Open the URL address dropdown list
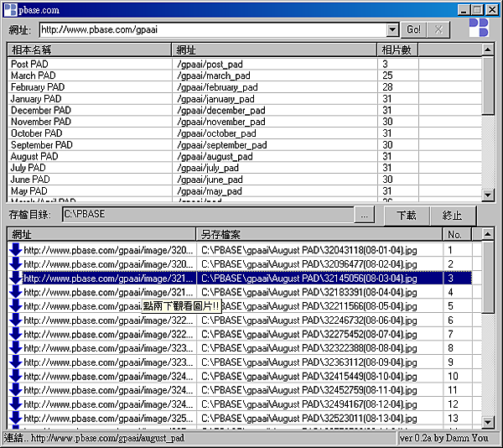503x448 pixels. [x=392, y=30]
